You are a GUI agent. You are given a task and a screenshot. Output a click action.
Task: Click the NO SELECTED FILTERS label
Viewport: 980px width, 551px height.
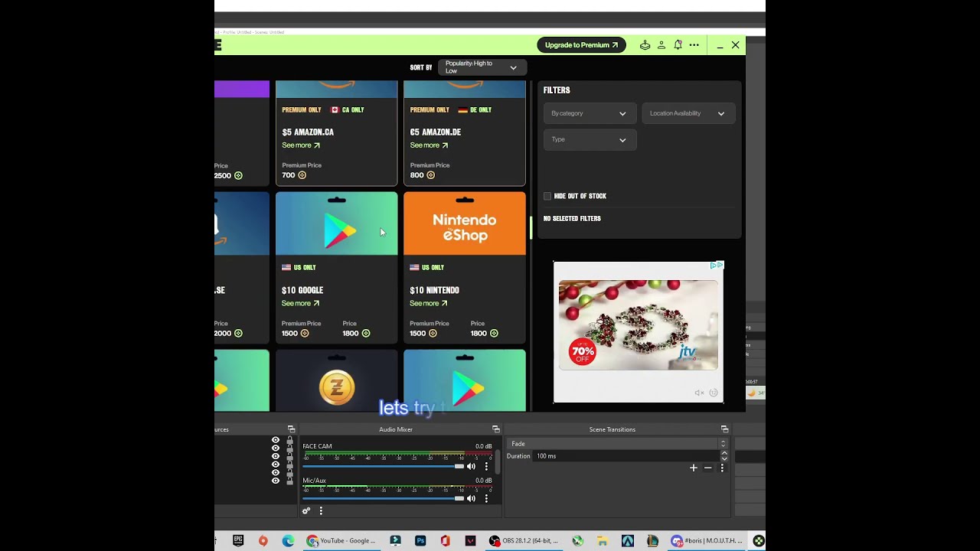572,219
